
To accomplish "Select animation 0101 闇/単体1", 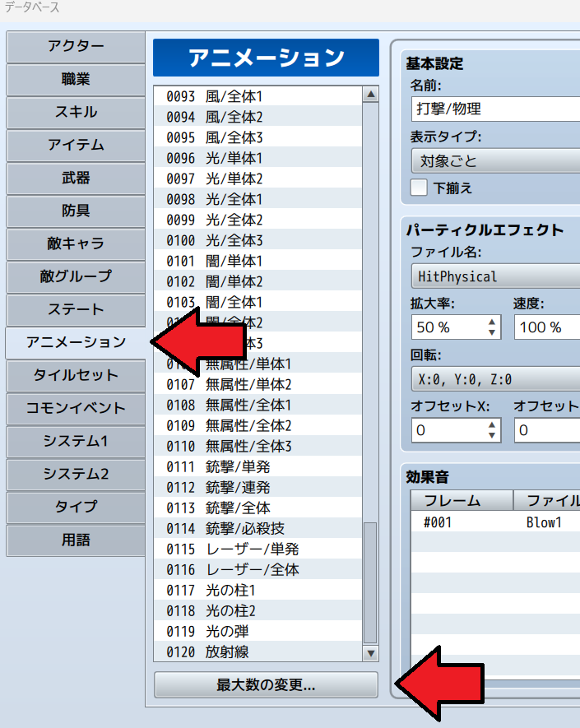I will pyautogui.click(x=258, y=261).
